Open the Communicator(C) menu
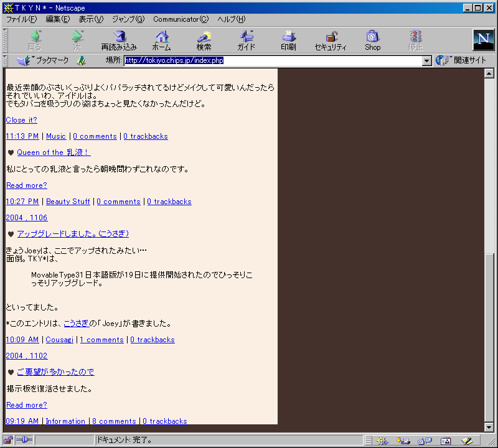 [x=181, y=19]
